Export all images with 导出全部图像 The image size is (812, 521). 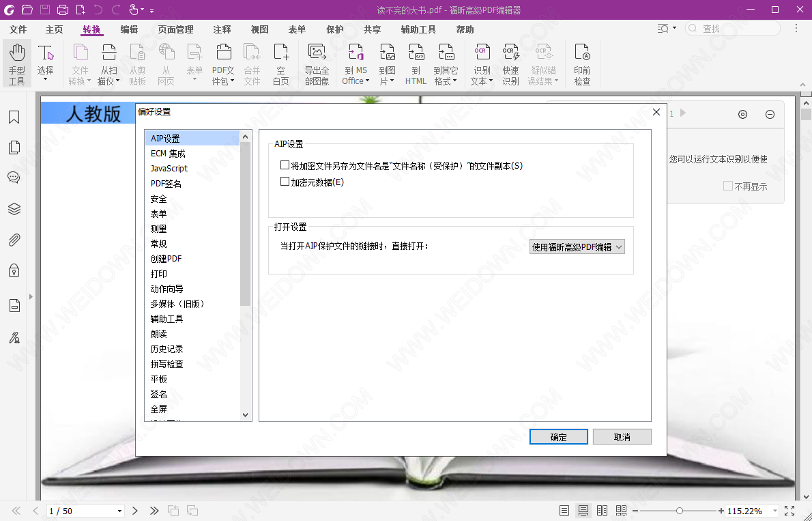tap(317, 64)
